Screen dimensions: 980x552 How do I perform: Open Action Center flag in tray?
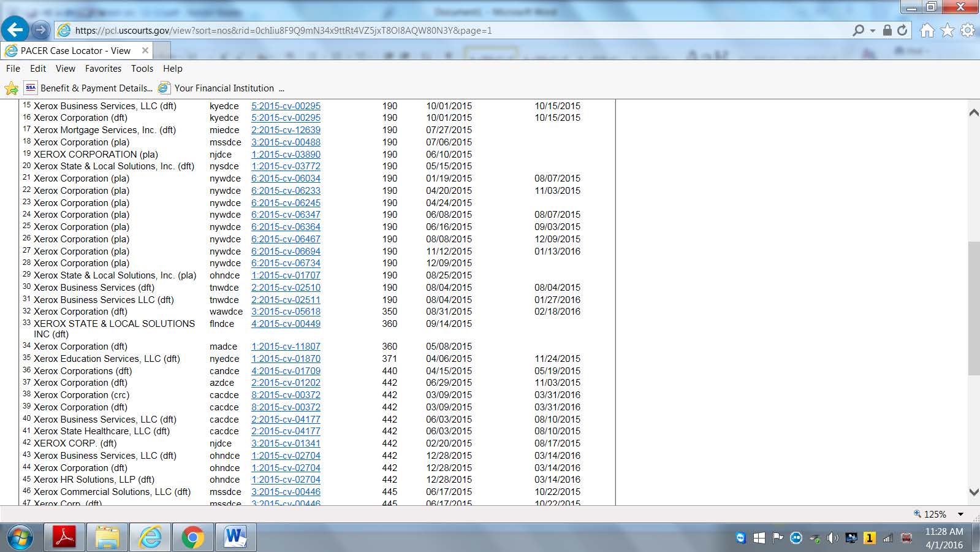click(778, 538)
